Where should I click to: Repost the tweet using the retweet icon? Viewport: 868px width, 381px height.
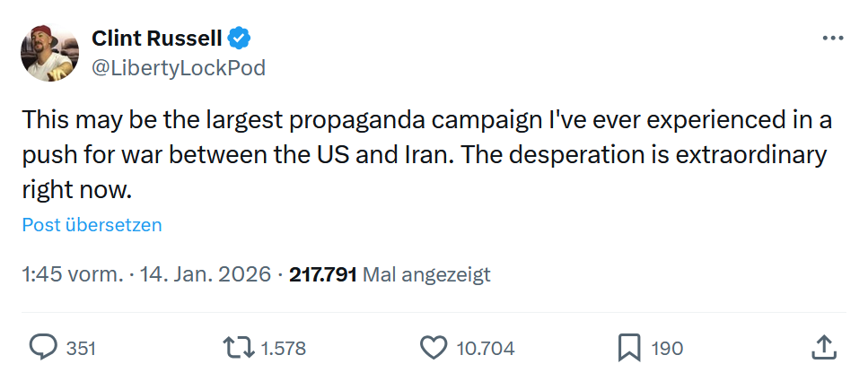tap(238, 348)
